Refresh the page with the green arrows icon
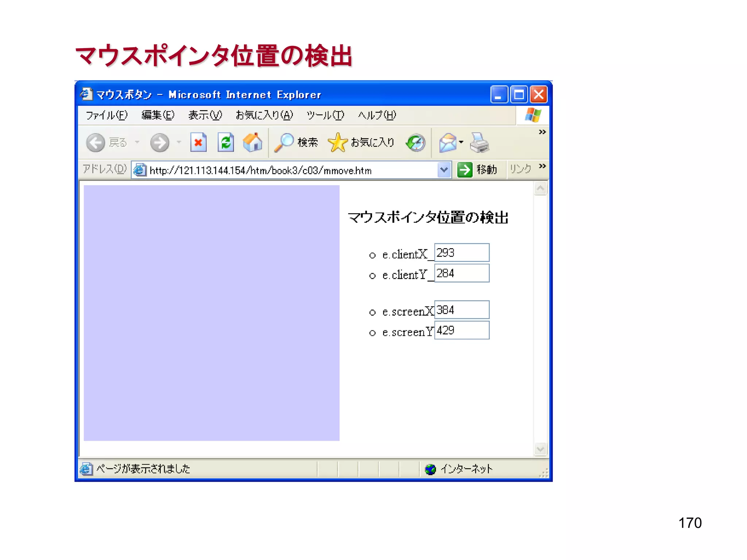The height and width of the screenshot is (560, 747). (x=226, y=143)
